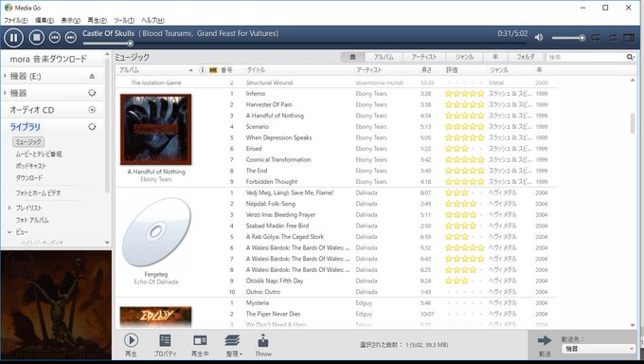Switch to the アーティスト view tab

424,57
